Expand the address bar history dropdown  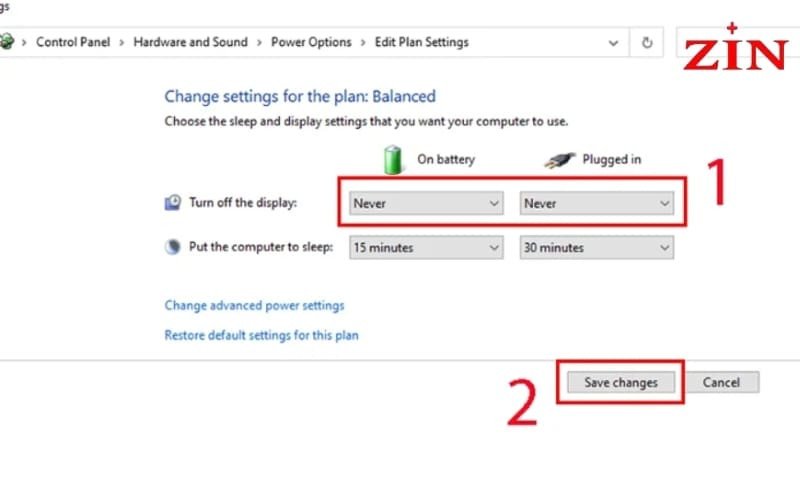[x=614, y=42]
